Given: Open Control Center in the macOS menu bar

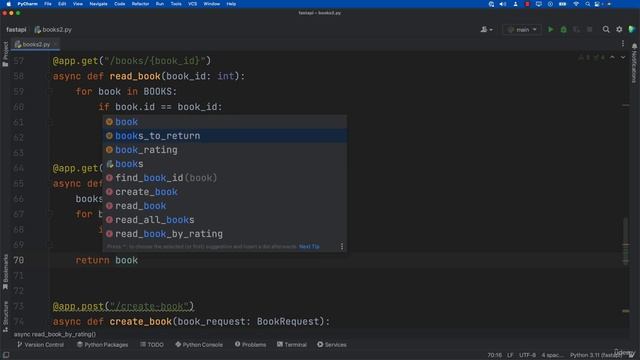Looking at the screenshot, I should point(598,4).
